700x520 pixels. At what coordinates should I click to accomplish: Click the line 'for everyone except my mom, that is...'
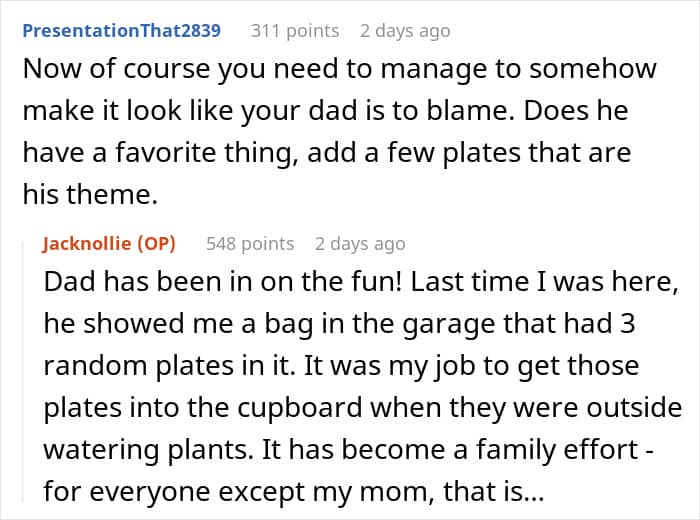[293, 492]
